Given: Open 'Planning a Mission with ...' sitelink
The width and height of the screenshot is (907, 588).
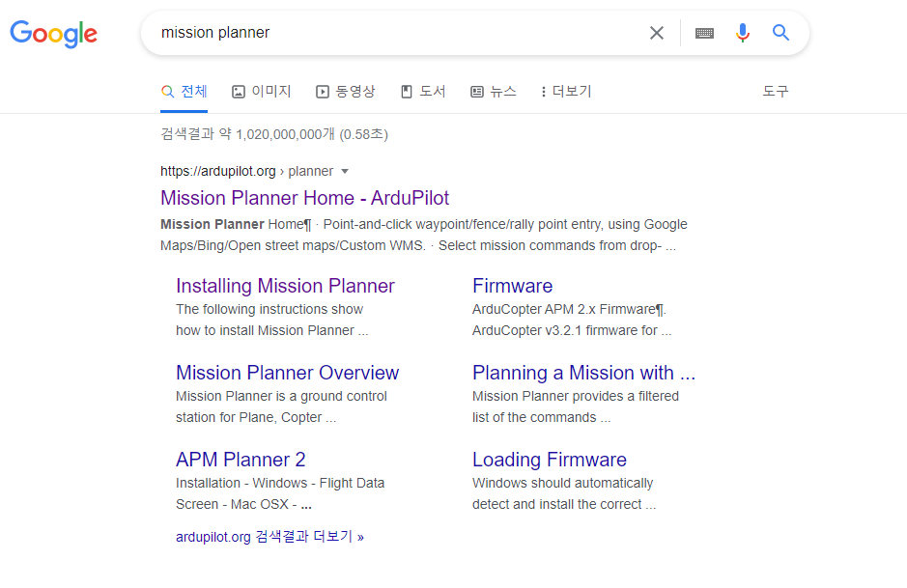Looking at the screenshot, I should (x=583, y=373).
